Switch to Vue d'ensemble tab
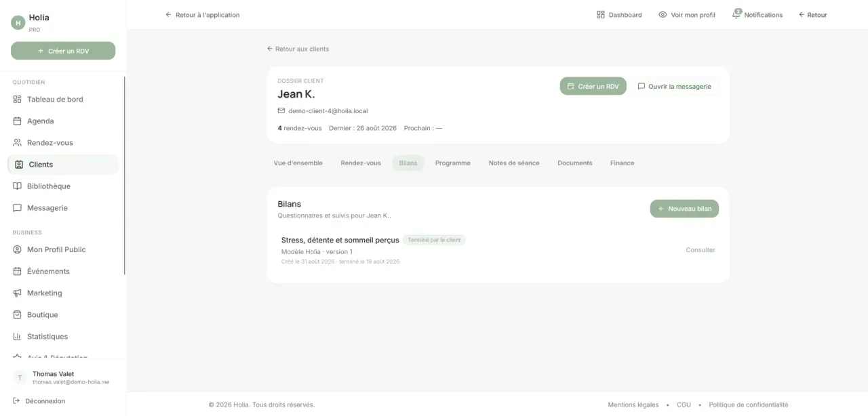This screenshot has width=868, height=416. click(298, 163)
